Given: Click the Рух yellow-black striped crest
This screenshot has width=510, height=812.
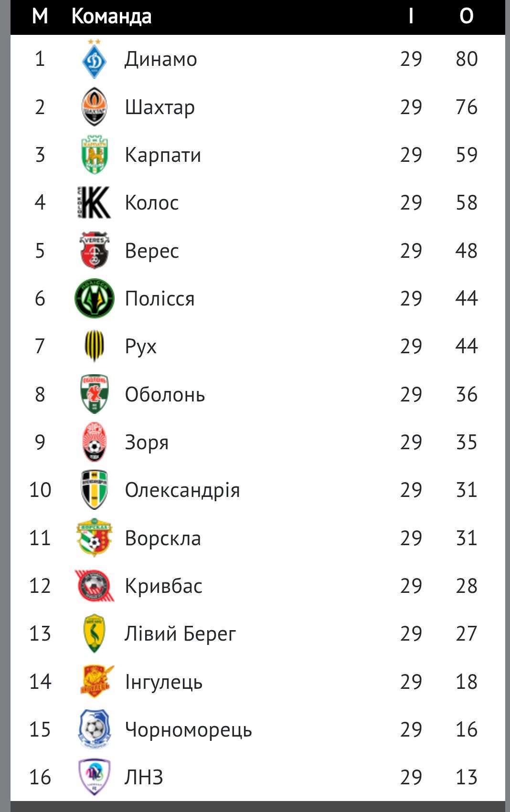Looking at the screenshot, I should click(95, 346).
